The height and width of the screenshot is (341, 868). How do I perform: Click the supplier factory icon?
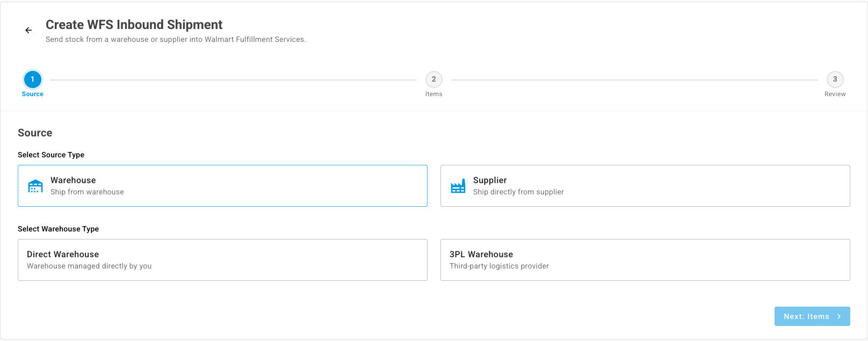458,186
